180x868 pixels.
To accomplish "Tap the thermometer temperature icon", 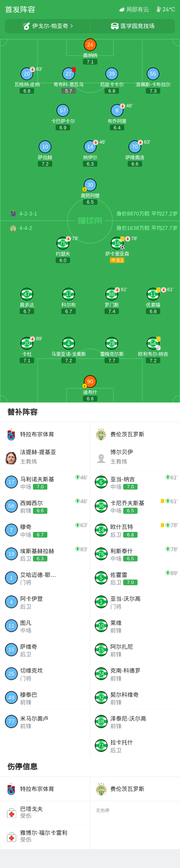I will click(159, 9).
